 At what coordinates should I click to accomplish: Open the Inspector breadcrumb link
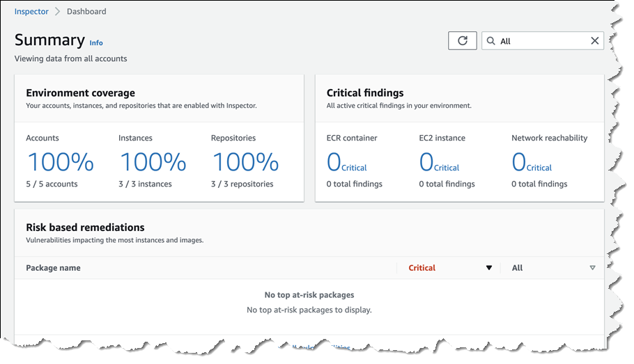(31, 12)
